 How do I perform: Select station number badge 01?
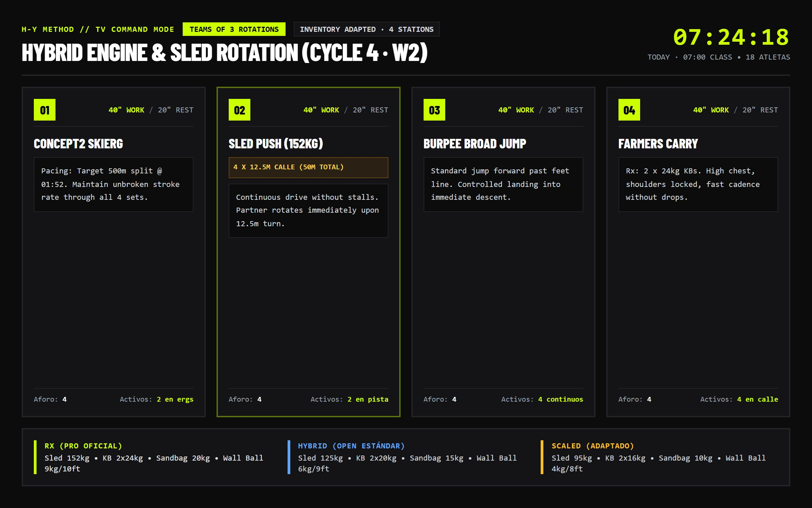click(45, 110)
